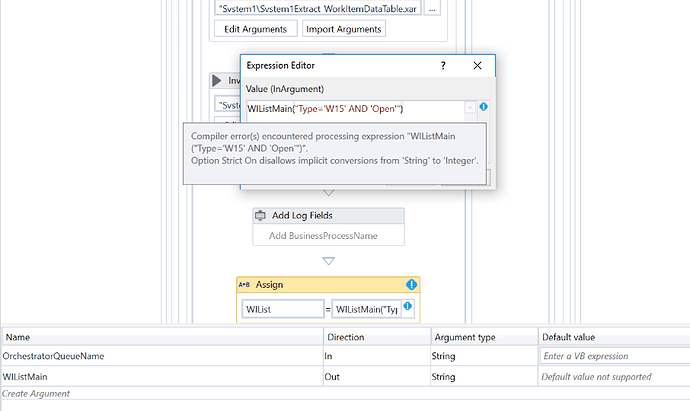Close the Expression Editor dialog
Viewport: 690px width, 411px height.
[x=477, y=66]
